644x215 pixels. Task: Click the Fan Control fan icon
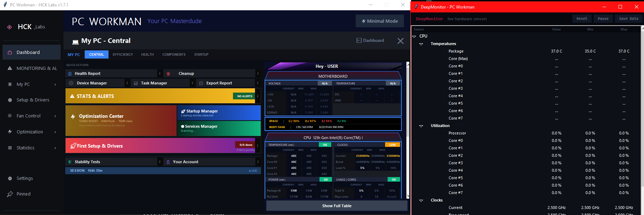10,116
